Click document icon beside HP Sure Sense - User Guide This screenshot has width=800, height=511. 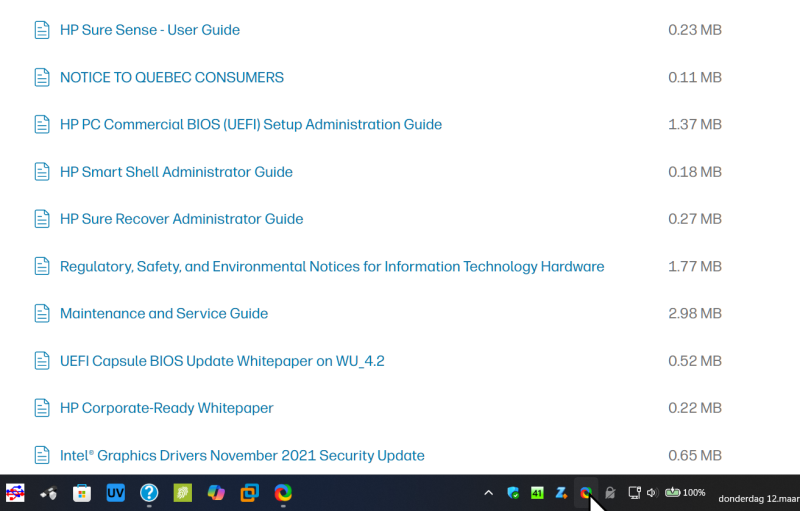42,30
